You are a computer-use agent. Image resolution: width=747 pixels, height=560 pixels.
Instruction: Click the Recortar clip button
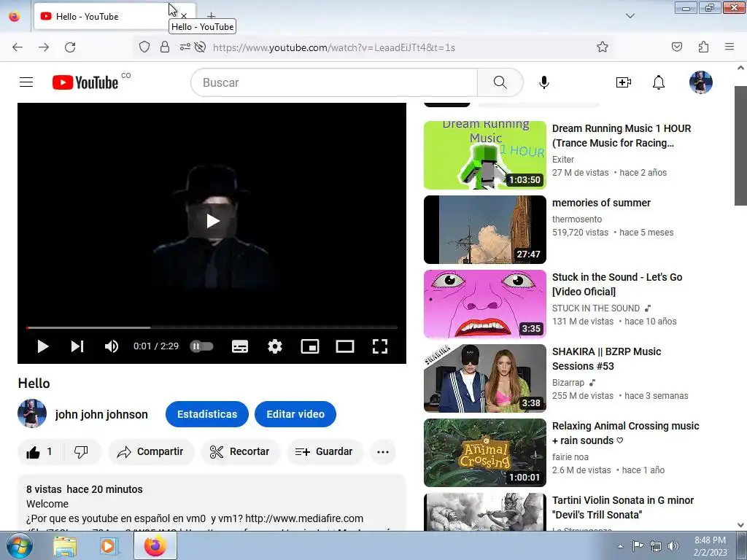[240, 451]
